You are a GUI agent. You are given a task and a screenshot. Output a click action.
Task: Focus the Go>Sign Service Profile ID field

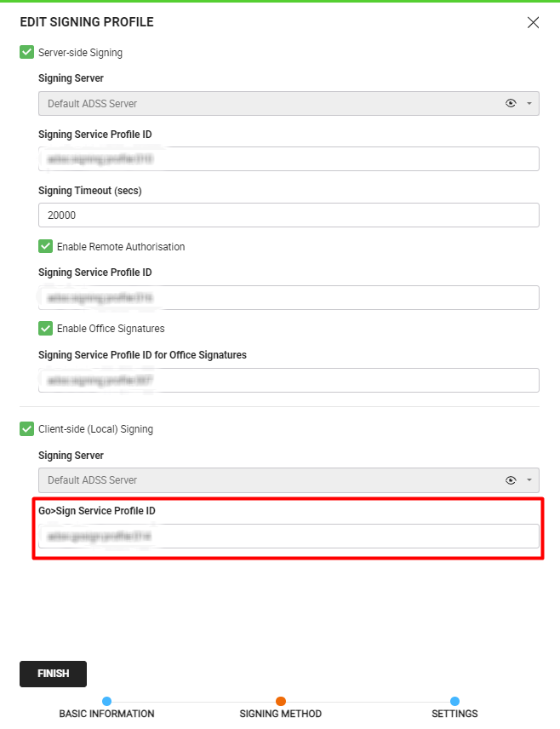click(289, 536)
